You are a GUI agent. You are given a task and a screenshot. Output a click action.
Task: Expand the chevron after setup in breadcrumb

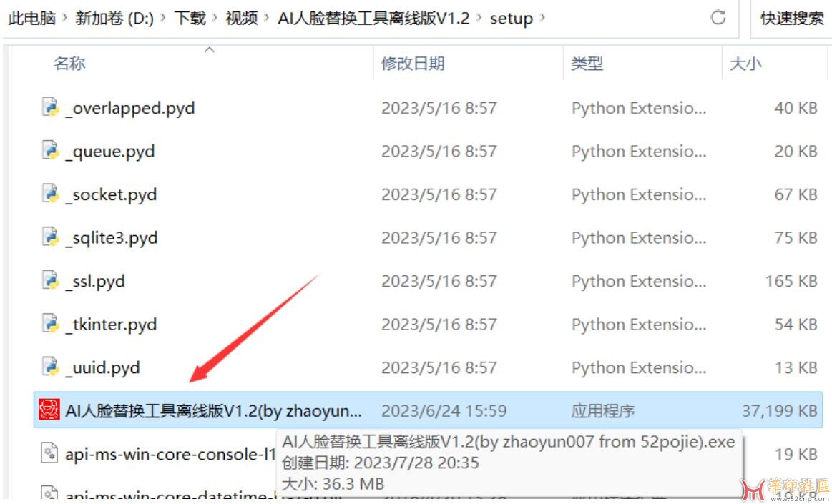[x=542, y=19]
